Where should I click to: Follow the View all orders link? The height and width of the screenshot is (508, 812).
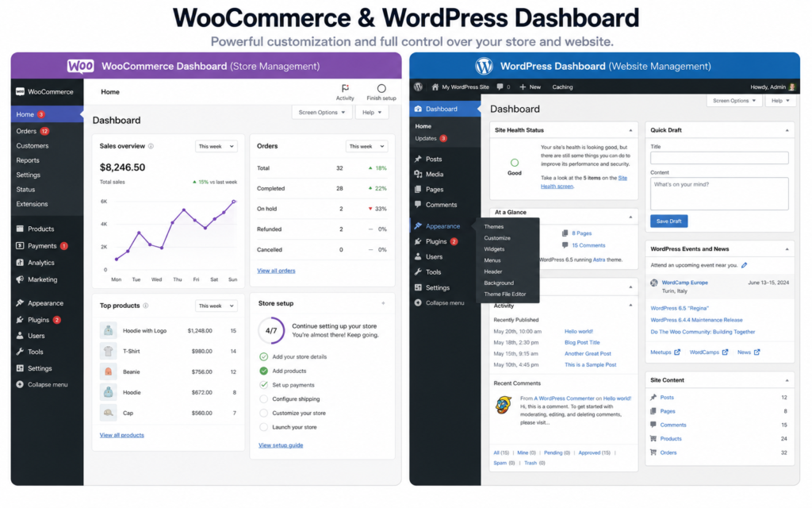tap(276, 271)
